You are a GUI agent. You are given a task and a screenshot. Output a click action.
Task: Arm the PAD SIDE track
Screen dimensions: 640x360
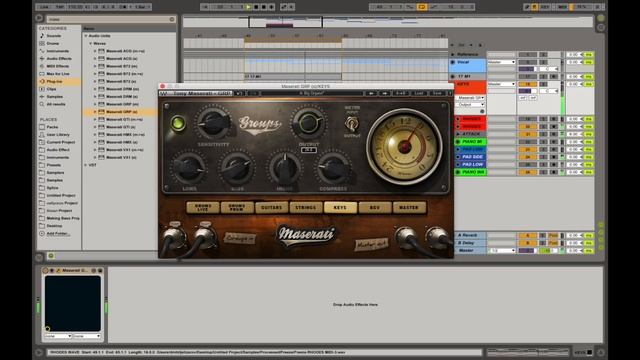(x=554, y=157)
